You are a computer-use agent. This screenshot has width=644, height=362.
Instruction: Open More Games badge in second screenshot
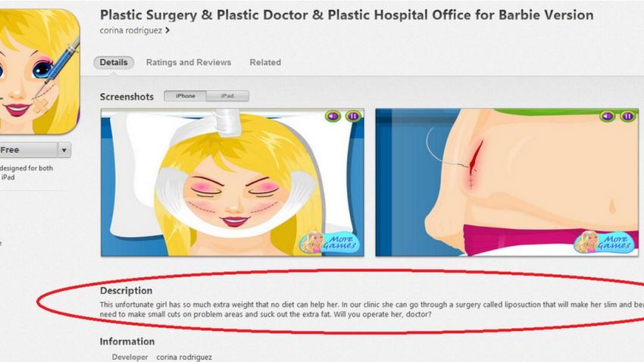[604, 242]
